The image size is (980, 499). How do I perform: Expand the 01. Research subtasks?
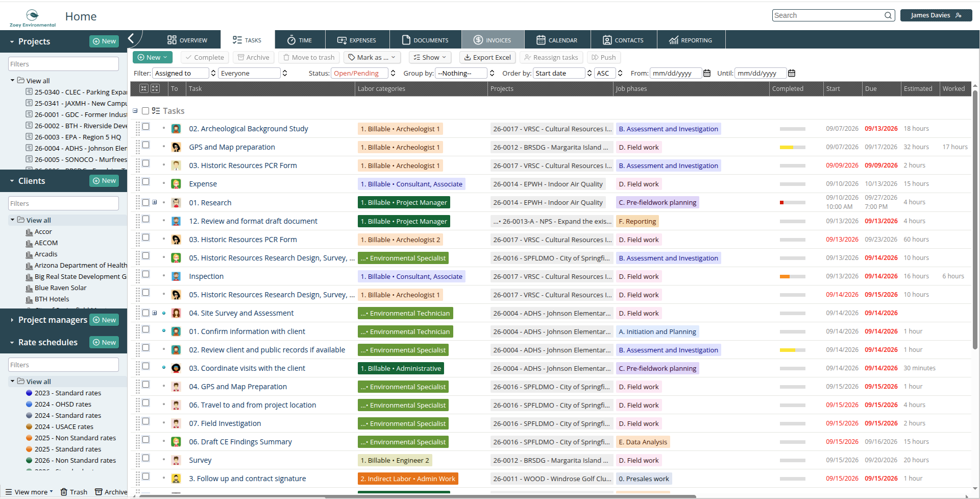[x=155, y=202]
